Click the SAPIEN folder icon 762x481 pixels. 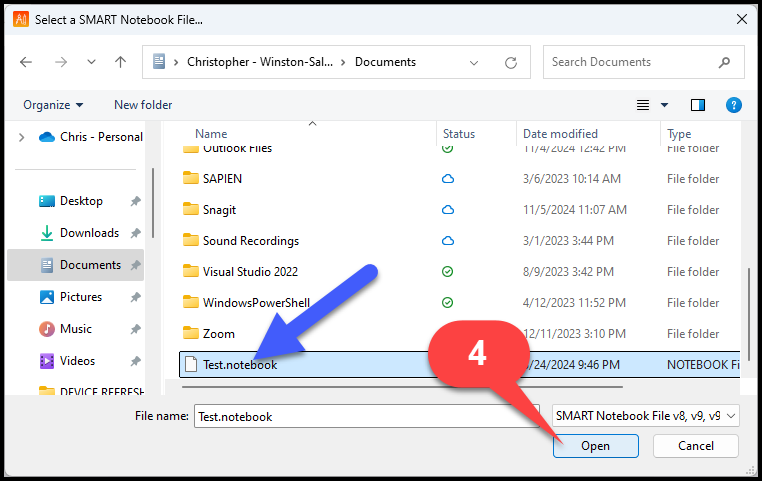click(x=191, y=178)
